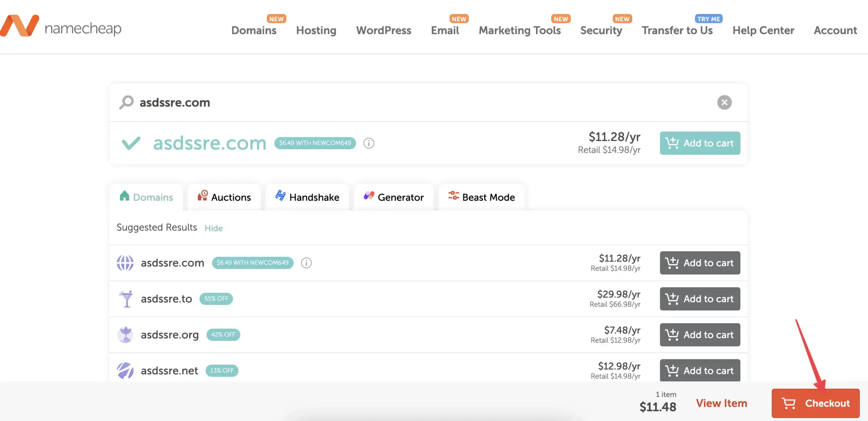Image resolution: width=868 pixels, height=421 pixels.
Task: Click the $29.98/yr price
Action: [619, 294]
